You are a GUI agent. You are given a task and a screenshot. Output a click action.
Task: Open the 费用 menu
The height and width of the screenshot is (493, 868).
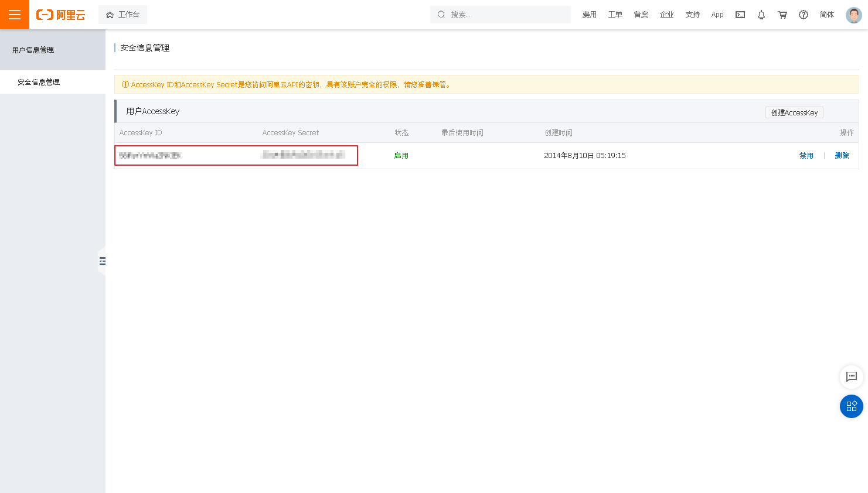[x=589, y=15]
